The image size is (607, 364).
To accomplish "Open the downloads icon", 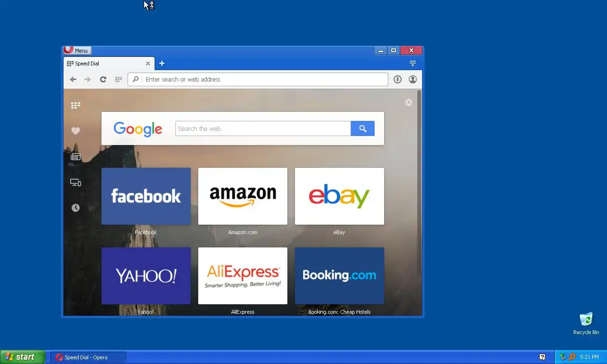I will pyautogui.click(x=397, y=80).
